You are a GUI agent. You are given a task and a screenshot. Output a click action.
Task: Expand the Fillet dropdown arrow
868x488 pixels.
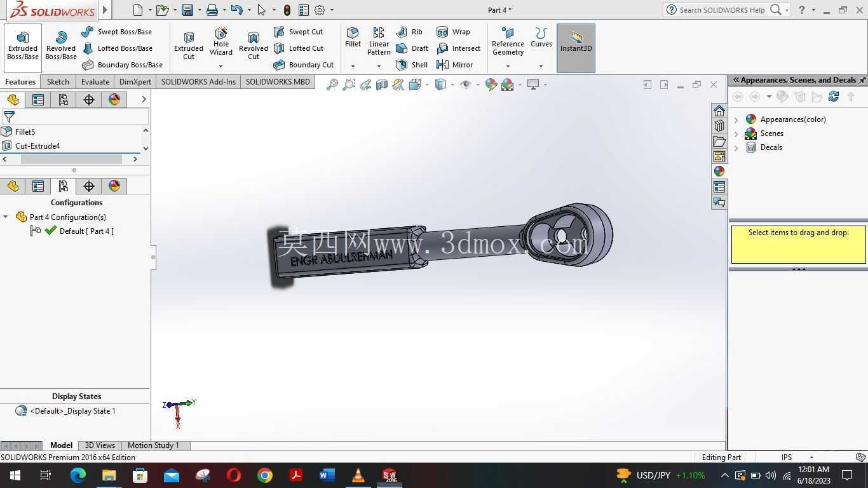tap(353, 66)
